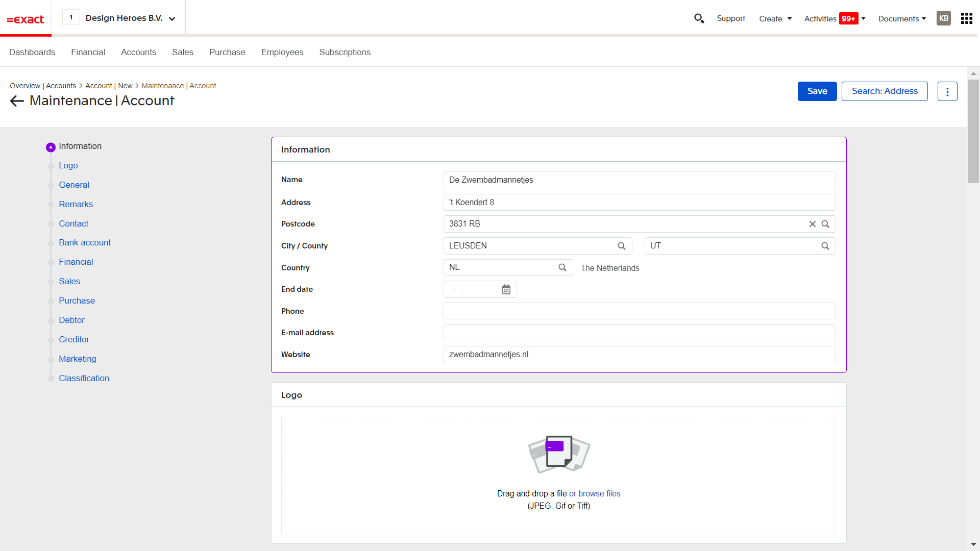Open the apps grid menu icon
Screen dimensions: 980x551
pyautogui.click(x=966, y=19)
